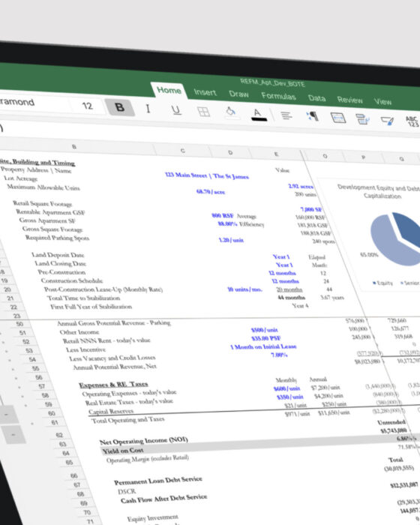420x525 pixels.
Task: Open the cell Borders tool
Action: (203, 112)
